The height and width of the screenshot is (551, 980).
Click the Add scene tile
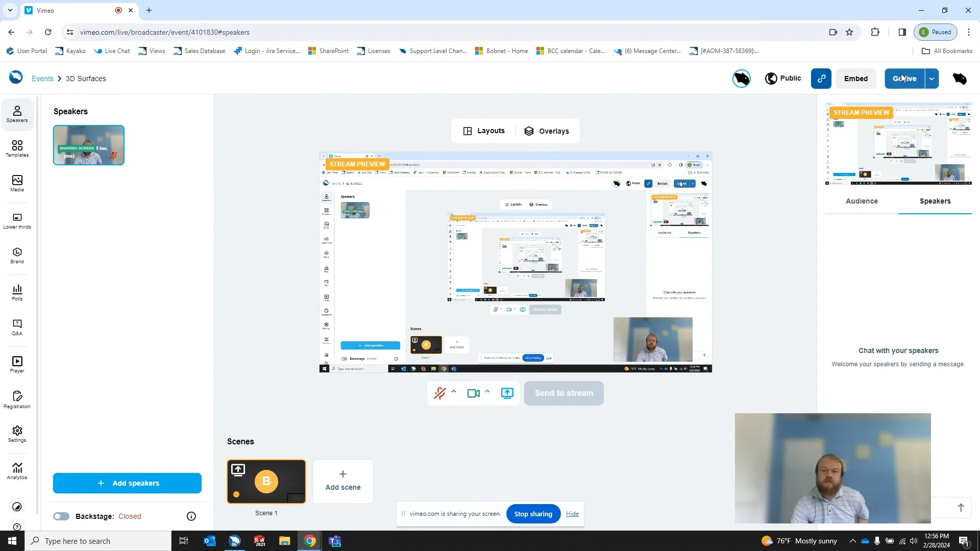(x=343, y=482)
